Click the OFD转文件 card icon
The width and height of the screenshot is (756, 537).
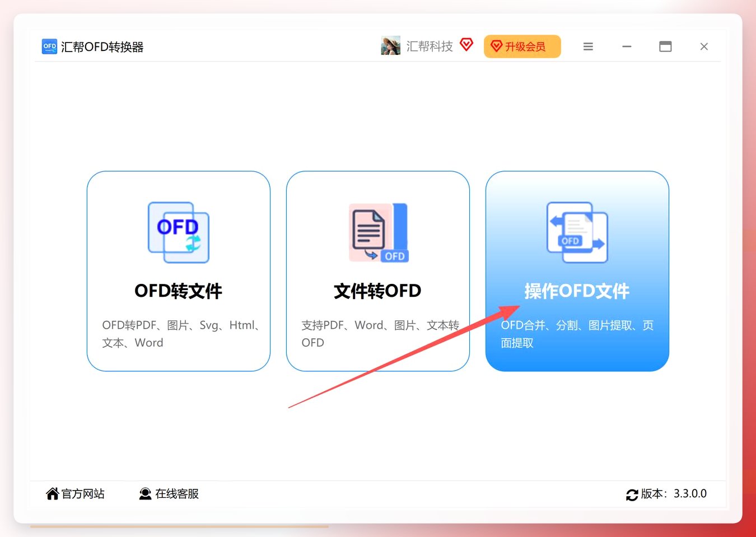(x=179, y=232)
